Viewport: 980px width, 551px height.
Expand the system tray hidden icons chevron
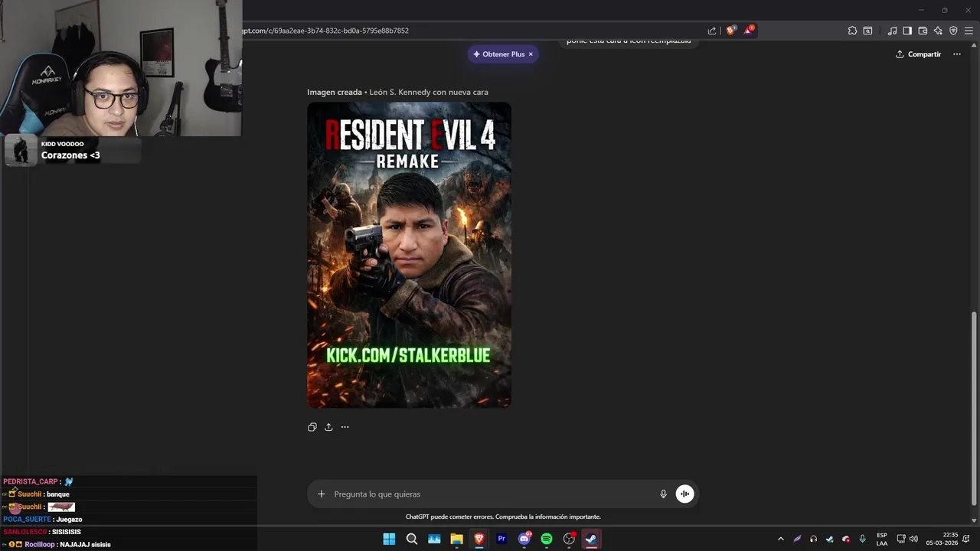(780, 539)
